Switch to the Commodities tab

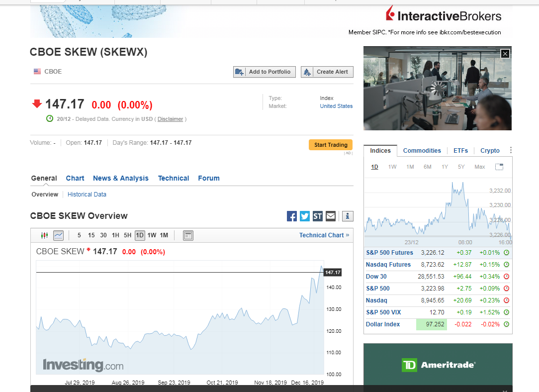(x=422, y=151)
